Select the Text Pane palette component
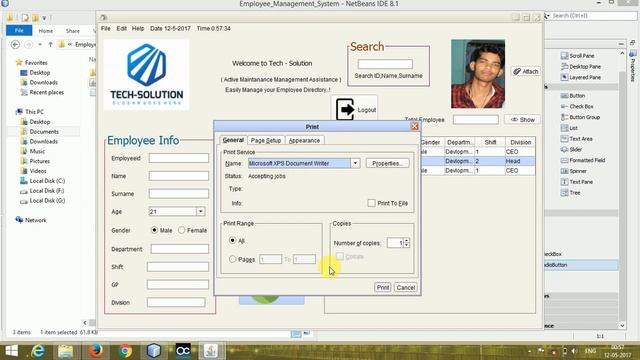This screenshot has width=640, height=360. pos(577,182)
